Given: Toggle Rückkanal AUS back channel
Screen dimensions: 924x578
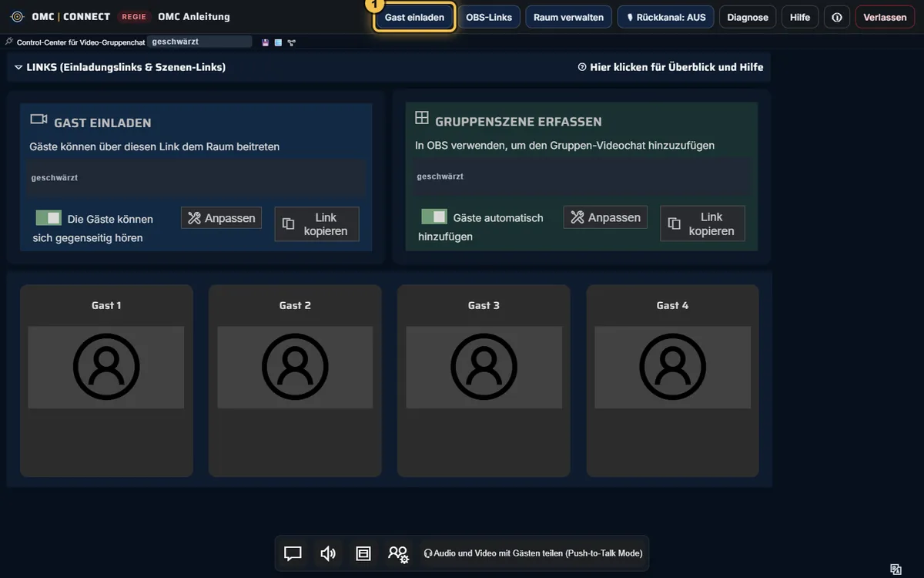Looking at the screenshot, I should 666,17.
